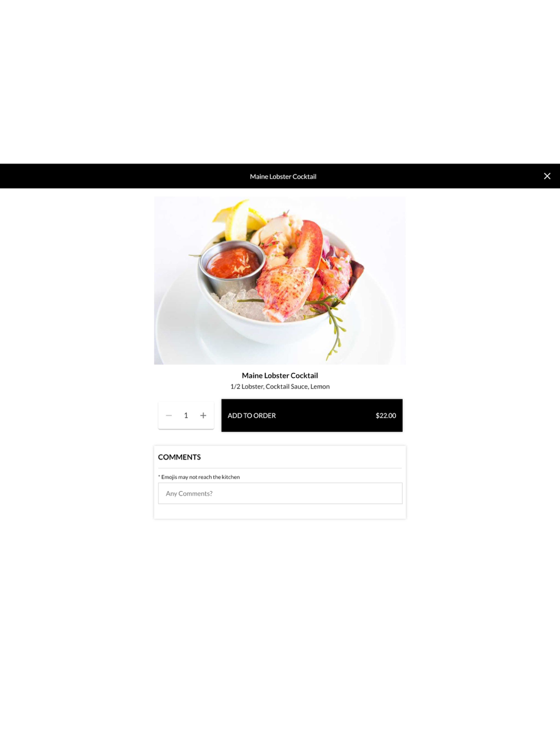Click the COMMENTS section heading
560x747 pixels.
pos(179,457)
